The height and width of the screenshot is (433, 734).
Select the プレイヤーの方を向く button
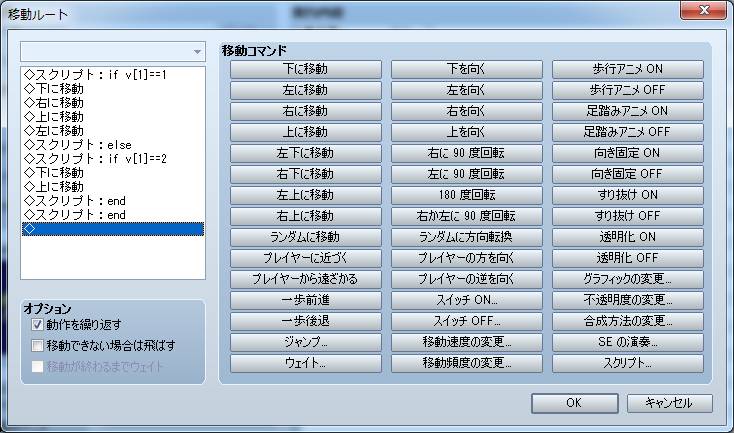pos(467,258)
